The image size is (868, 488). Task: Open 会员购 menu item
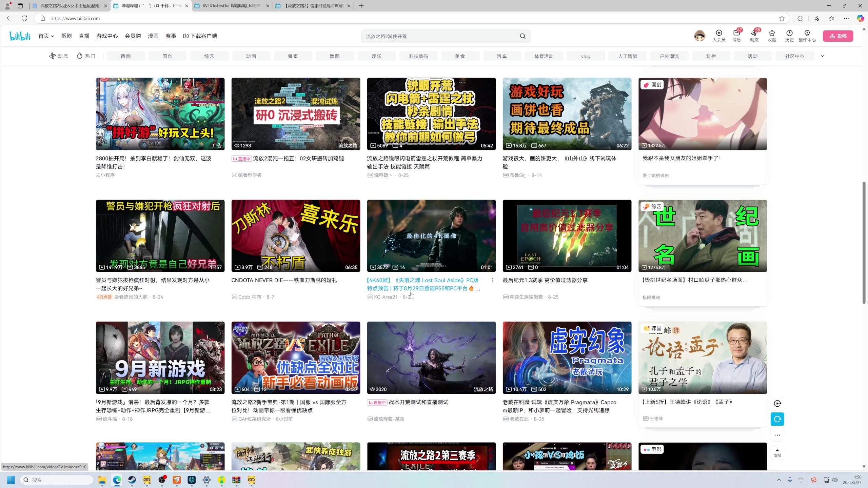[x=133, y=36]
